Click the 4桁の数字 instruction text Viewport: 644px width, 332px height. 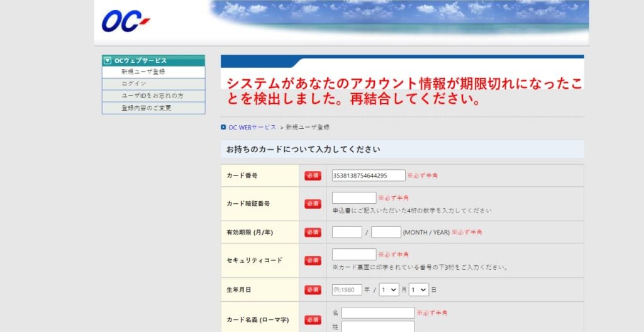coord(412,211)
